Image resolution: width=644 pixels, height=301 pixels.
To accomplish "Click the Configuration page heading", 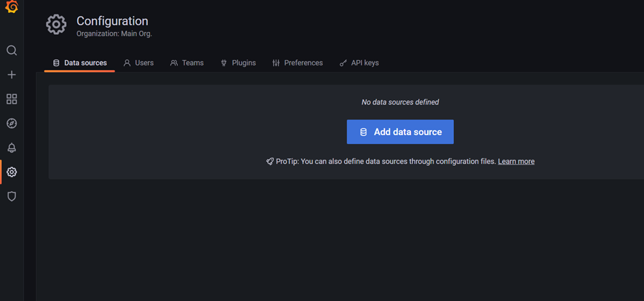I will (x=112, y=21).
